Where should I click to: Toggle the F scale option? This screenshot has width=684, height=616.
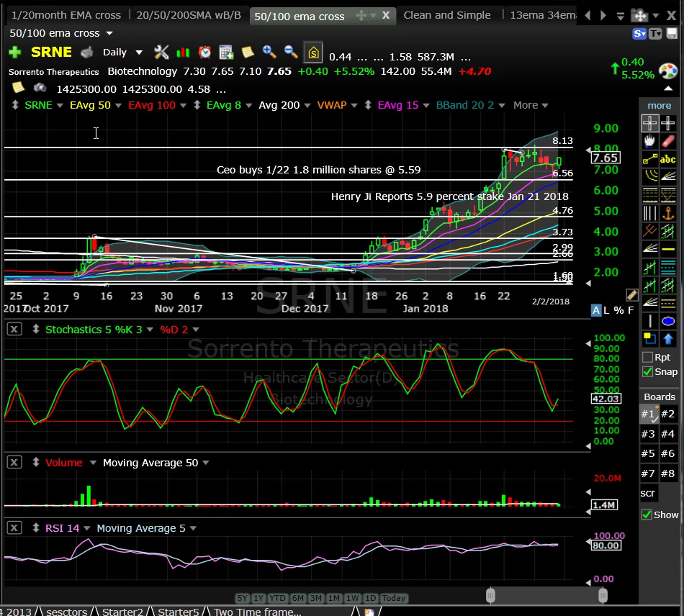click(630, 310)
